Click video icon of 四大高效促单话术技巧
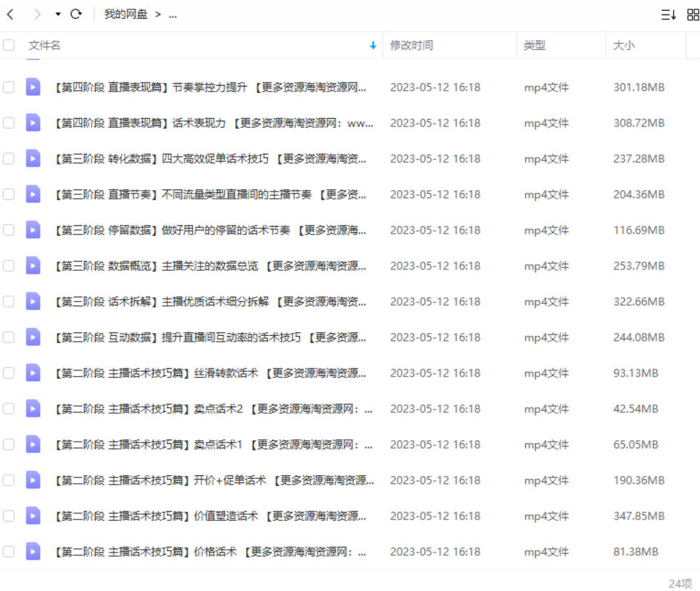 pos(33,158)
